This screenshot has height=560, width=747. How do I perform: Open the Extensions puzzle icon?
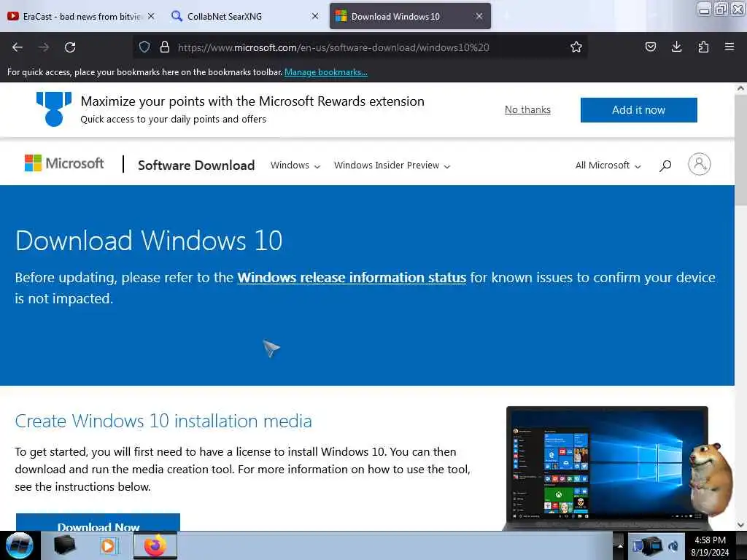point(703,47)
